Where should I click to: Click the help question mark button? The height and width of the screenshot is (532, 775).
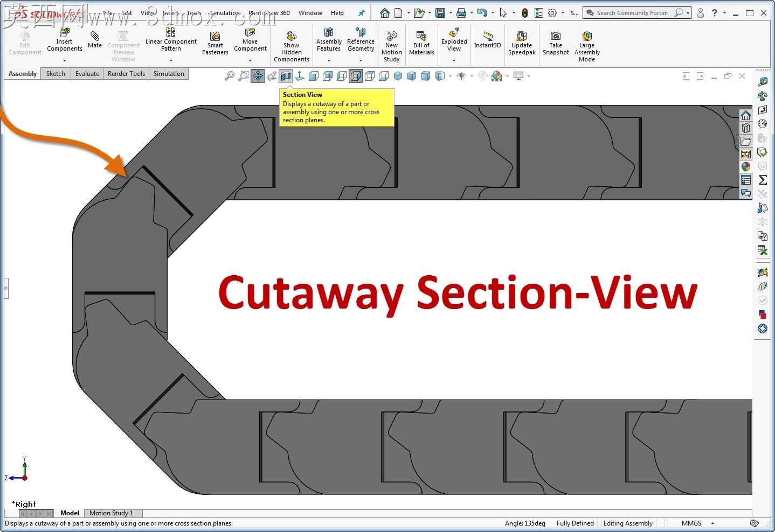coord(715,13)
